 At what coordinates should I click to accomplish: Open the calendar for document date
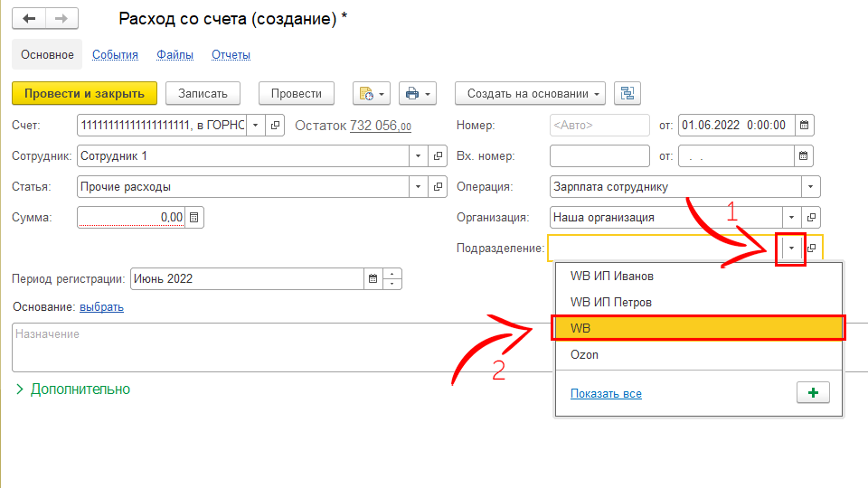pos(804,126)
